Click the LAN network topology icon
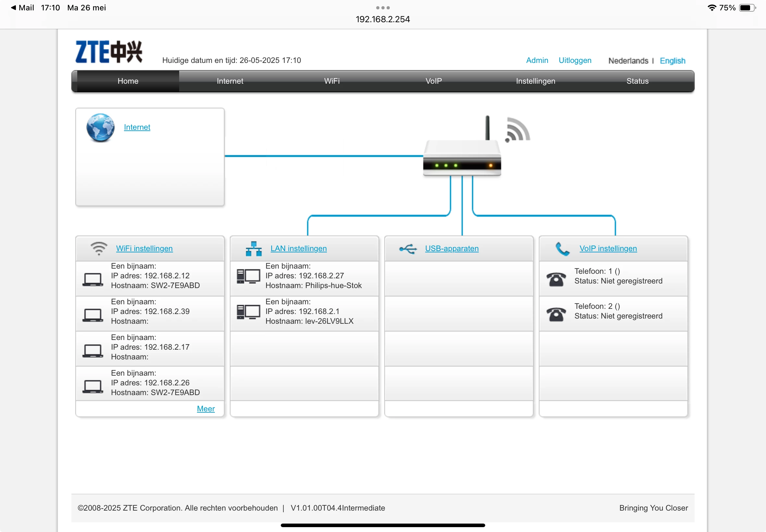 (253, 249)
